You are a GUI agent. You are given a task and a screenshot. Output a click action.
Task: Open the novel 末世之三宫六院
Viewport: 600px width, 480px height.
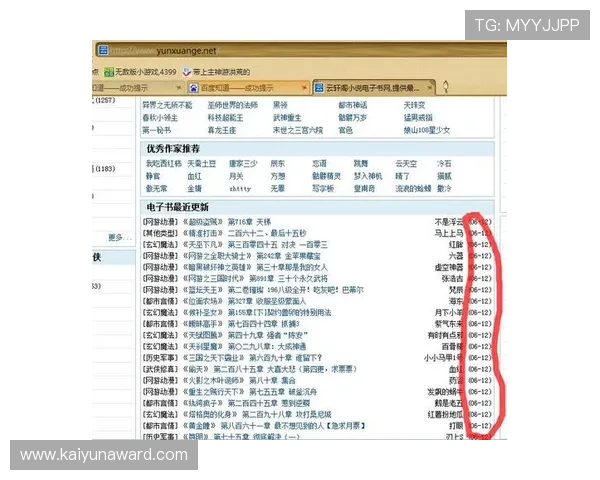pos(298,131)
